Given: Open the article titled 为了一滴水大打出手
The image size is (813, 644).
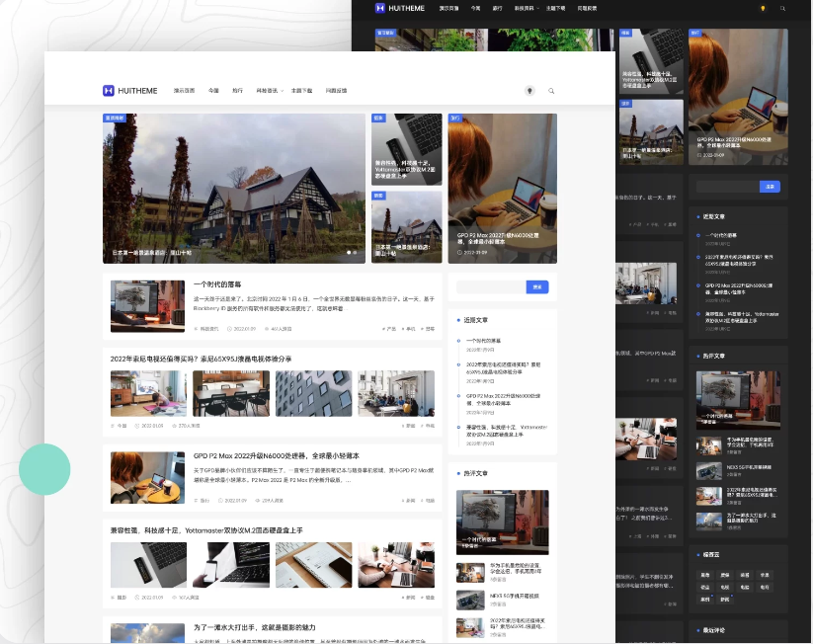Looking at the screenshot, I should tap(254, 627).
